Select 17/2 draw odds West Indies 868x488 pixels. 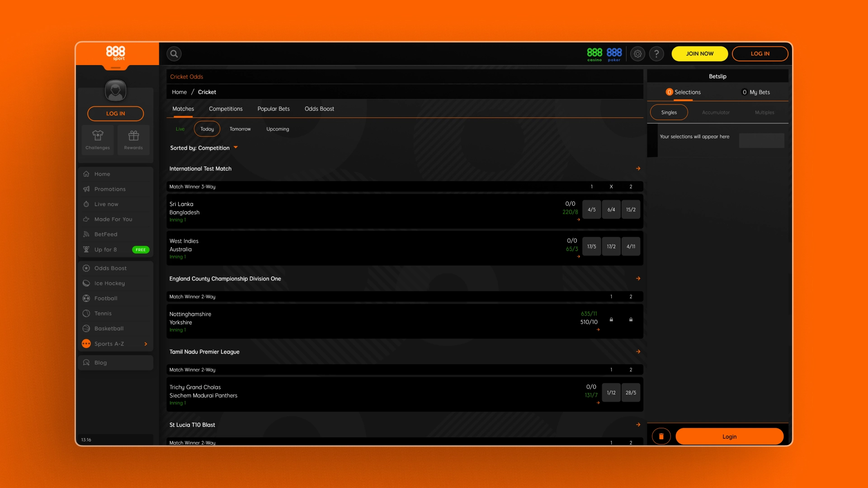(x=611, y=247)
